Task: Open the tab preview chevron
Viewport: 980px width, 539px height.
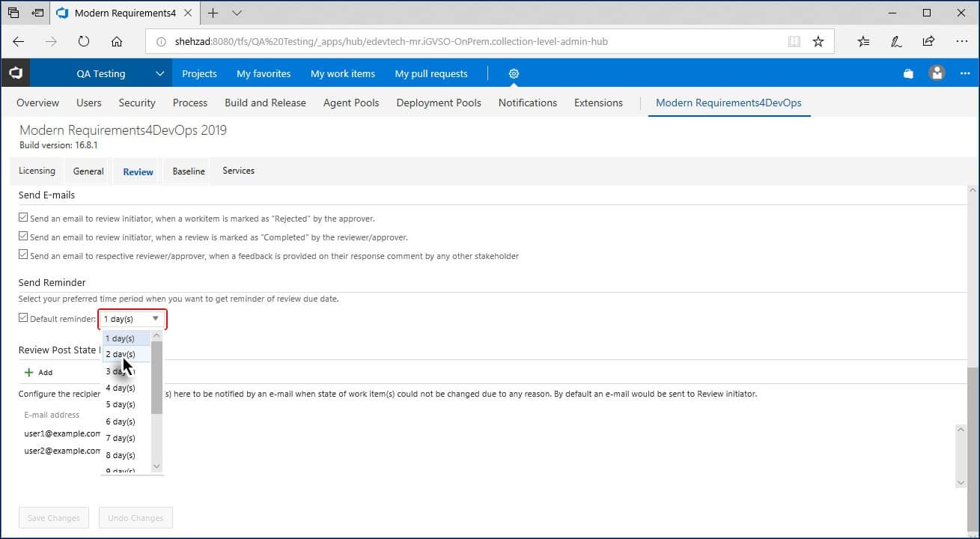Action: [x=237, y=13]
